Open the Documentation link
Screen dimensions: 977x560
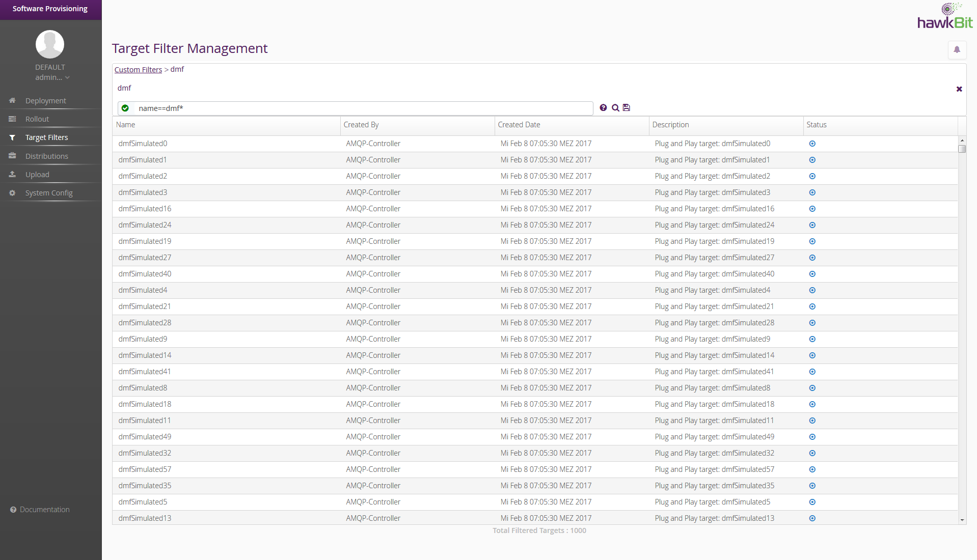coord(44,510)
